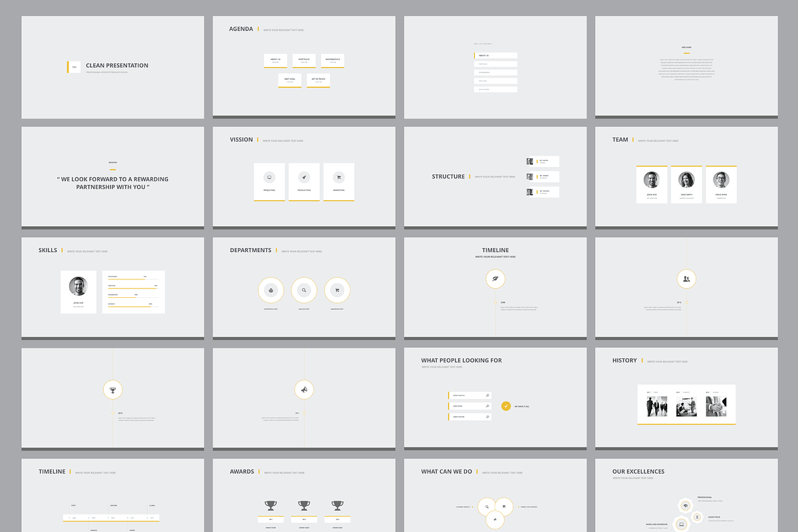Click cart circle in What Can We Do
This screenshot has width=798, height=532.
click(x=504, y=507)
